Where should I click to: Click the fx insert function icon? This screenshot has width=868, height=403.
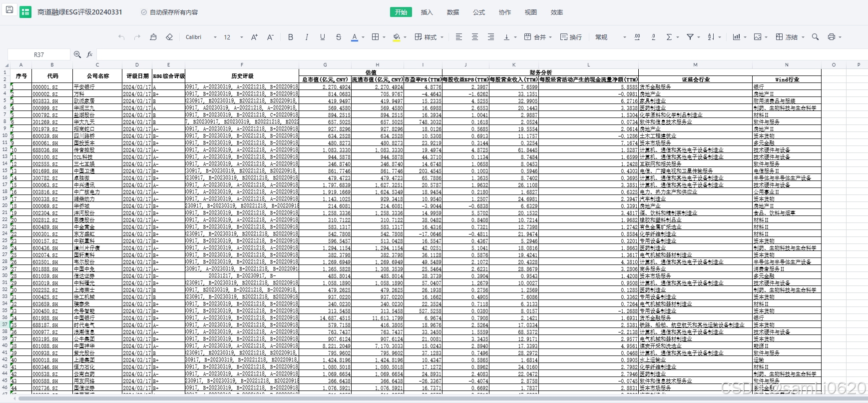(90, 54)
